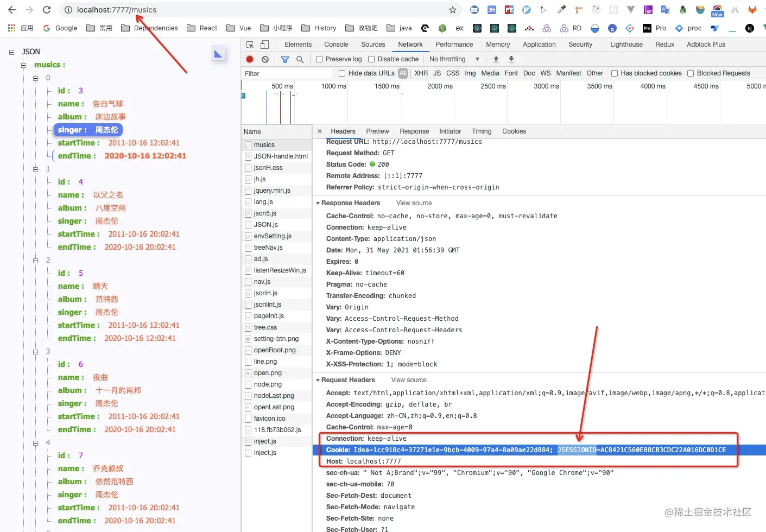Filter requests by Img type

click(470, 73)
